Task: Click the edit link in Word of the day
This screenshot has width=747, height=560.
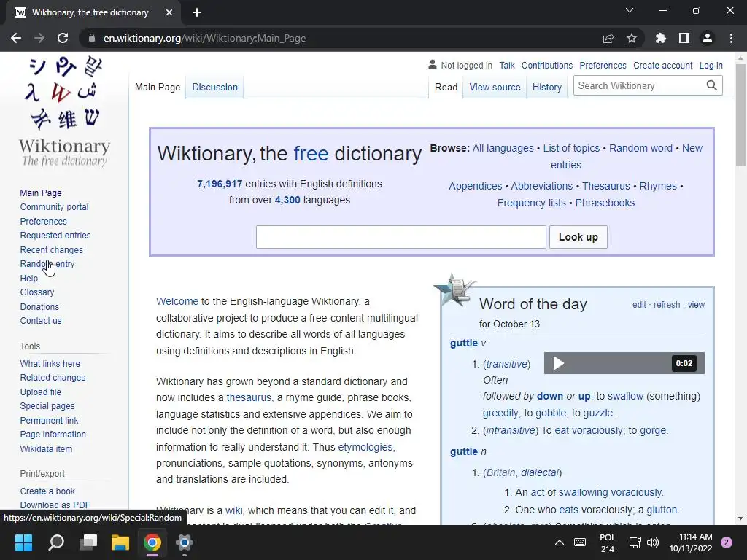Action: click(639, 305)
